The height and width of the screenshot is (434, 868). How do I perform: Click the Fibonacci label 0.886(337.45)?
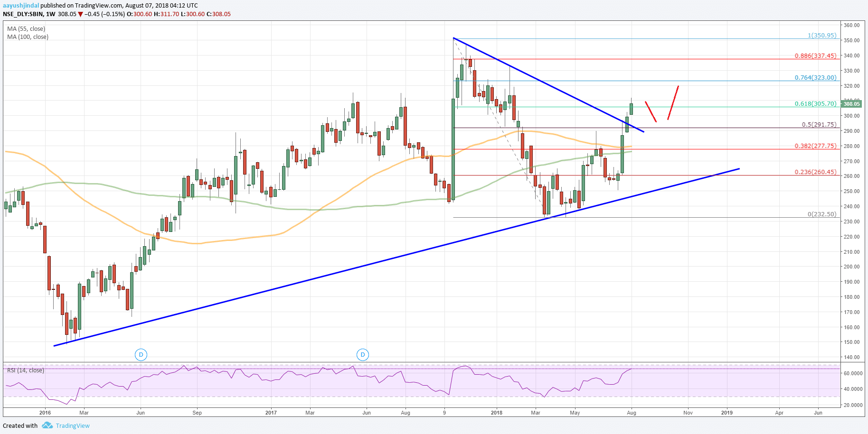[816, 56]
